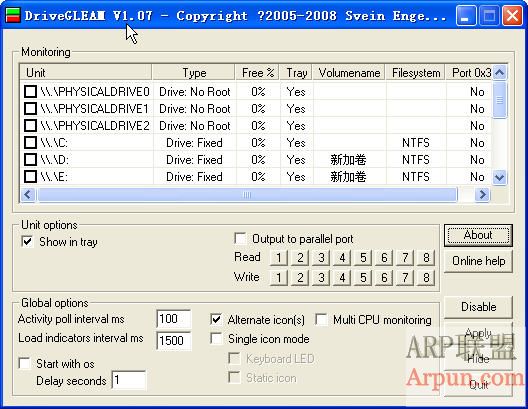Viewport: 528px width, 409px height.
Task: Enable Start with os
Action: coord(25,363)
